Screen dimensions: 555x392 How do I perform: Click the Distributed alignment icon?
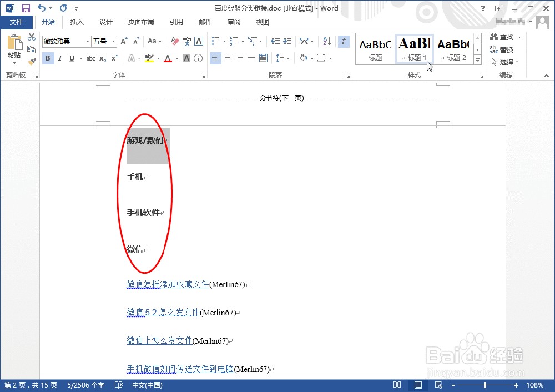point(263,58)
